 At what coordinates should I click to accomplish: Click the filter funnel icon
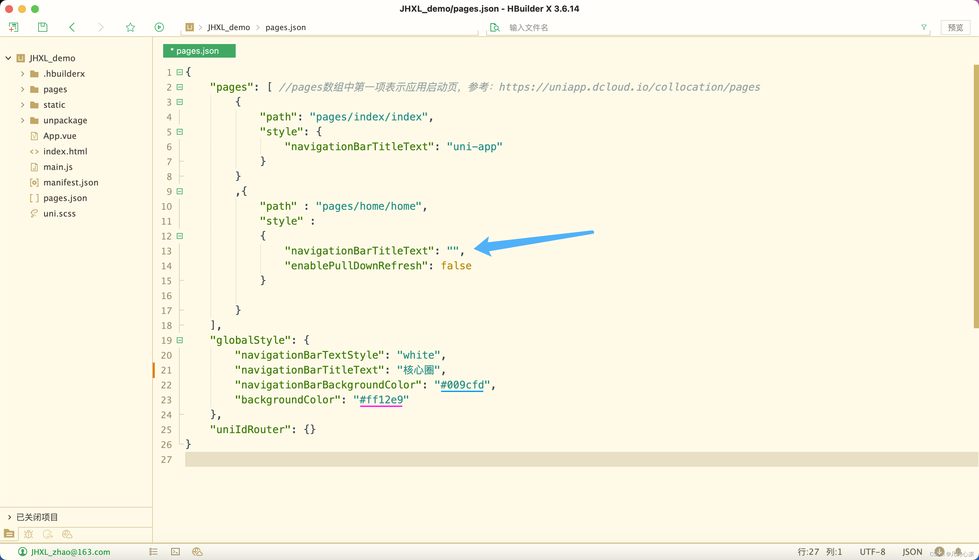coord(924,27)
